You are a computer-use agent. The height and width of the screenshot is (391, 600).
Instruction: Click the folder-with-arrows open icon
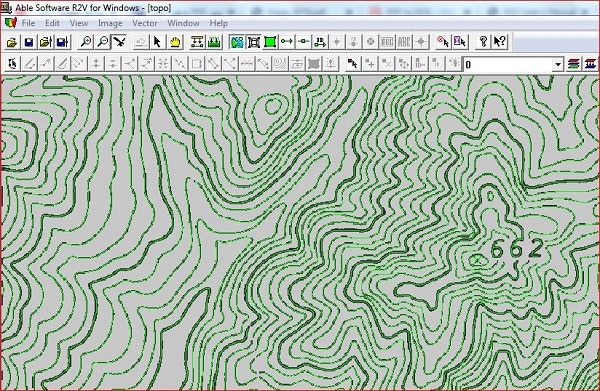point(46,42)
